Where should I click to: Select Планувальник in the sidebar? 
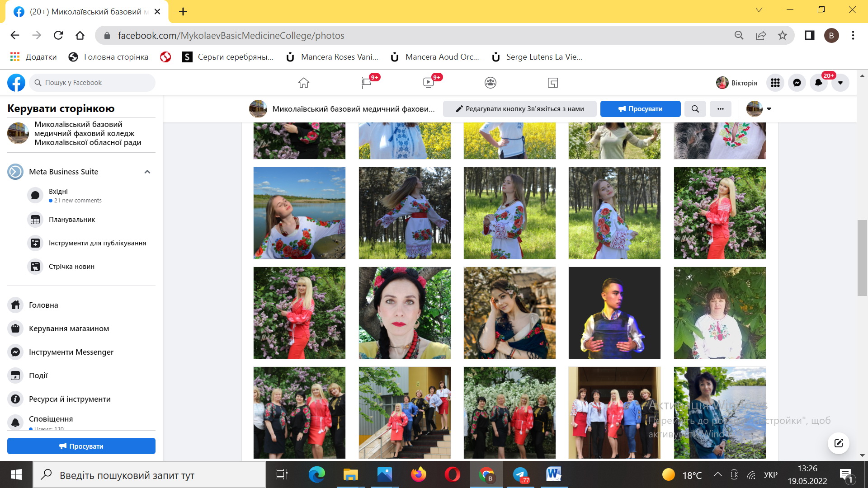71,220
